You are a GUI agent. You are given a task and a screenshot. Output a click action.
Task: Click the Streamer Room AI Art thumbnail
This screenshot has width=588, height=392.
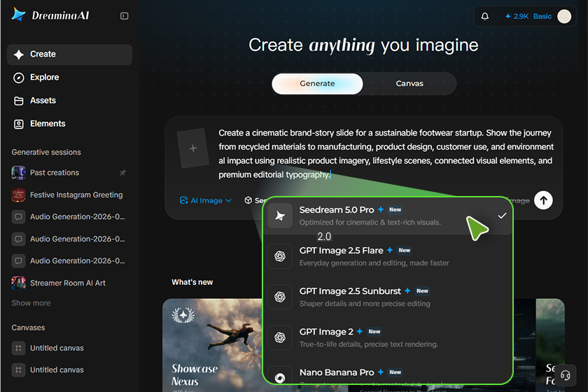[18, 283]
